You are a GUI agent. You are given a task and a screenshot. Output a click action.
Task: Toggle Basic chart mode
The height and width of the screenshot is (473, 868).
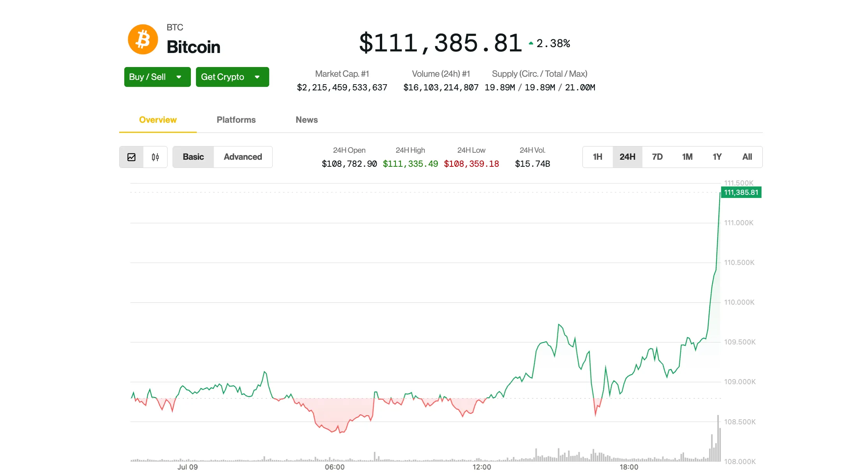point(193,157)
